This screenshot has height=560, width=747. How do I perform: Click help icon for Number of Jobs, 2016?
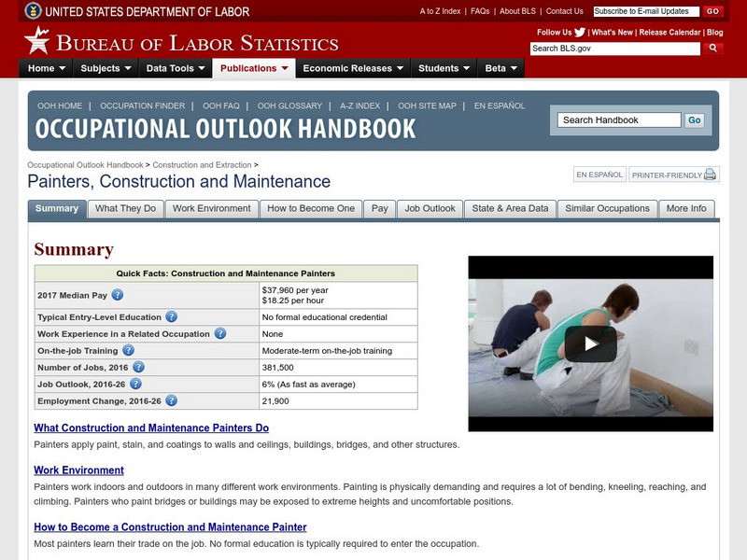pyautogui.click(x=138, y=367)
